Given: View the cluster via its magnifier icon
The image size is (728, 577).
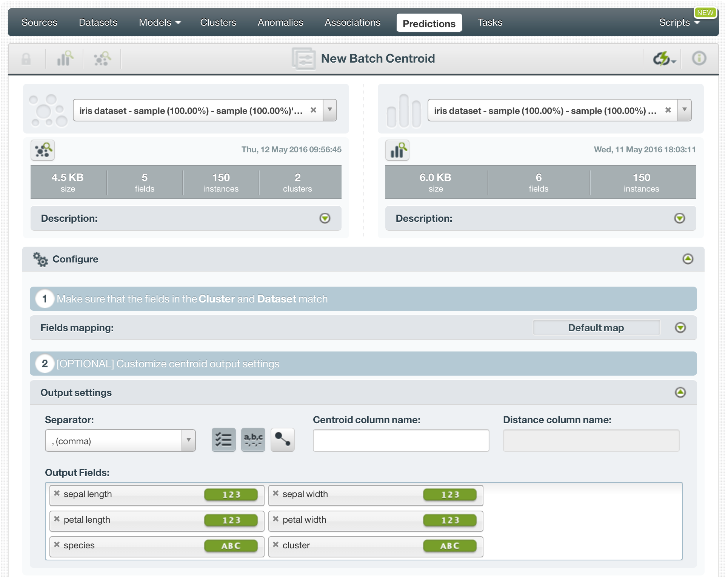Looking at the screenshot, I should [43, 150].
